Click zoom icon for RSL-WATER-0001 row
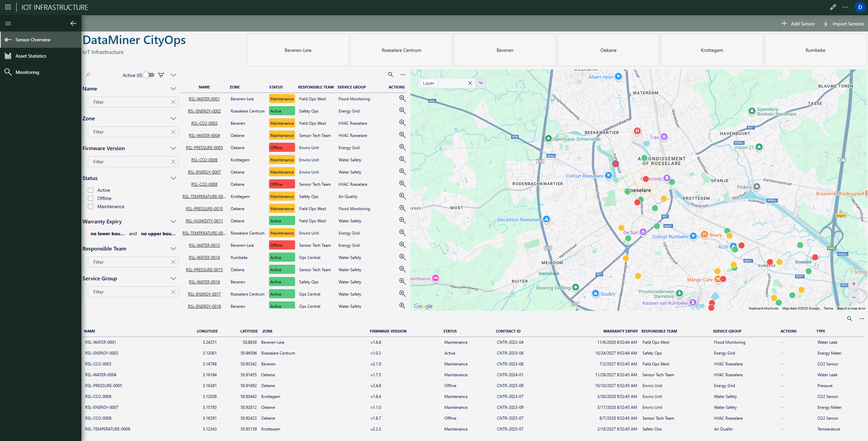 402,99
